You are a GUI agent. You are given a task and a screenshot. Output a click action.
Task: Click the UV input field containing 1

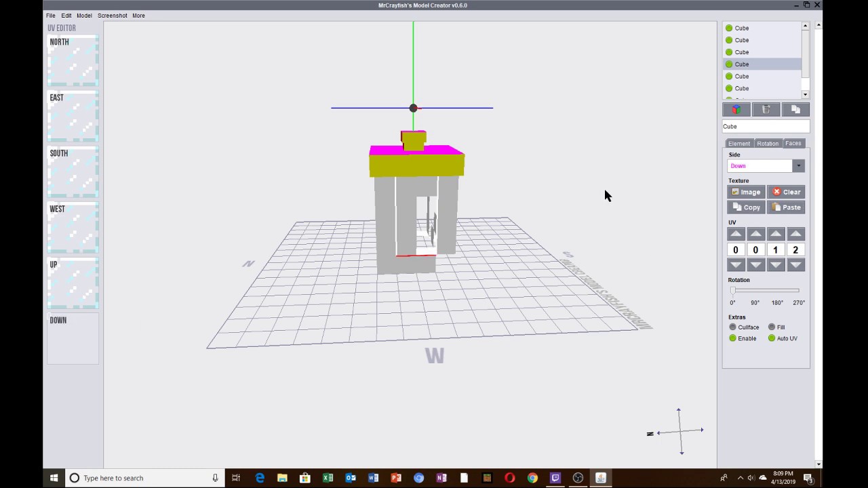(776, 250)
